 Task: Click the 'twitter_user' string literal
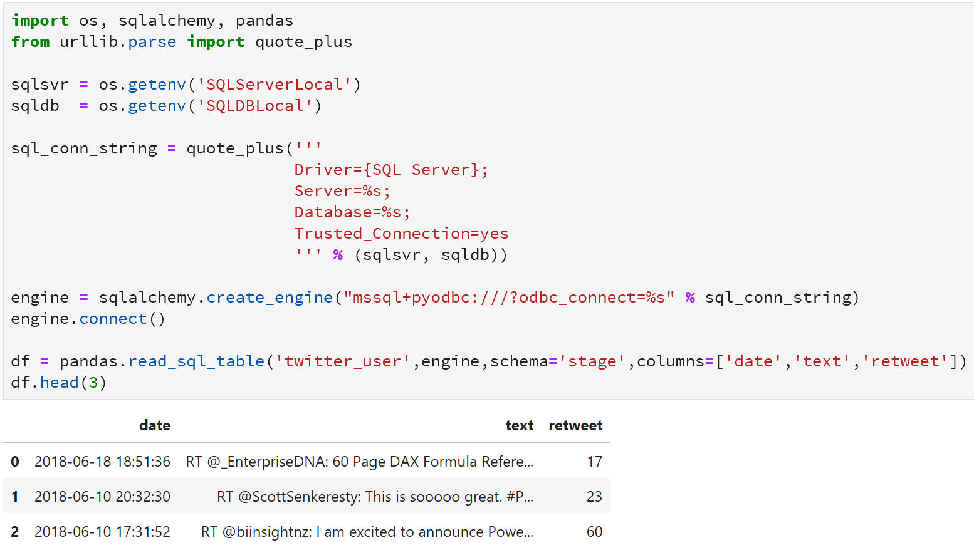pyautogui.click(x=342, y=361)
